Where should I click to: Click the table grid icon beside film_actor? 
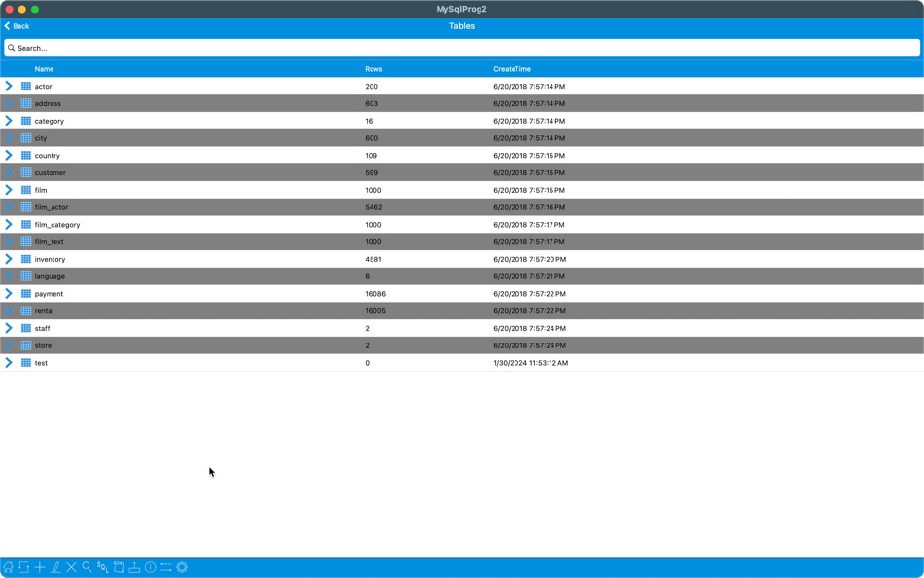(x=24, y=206)
